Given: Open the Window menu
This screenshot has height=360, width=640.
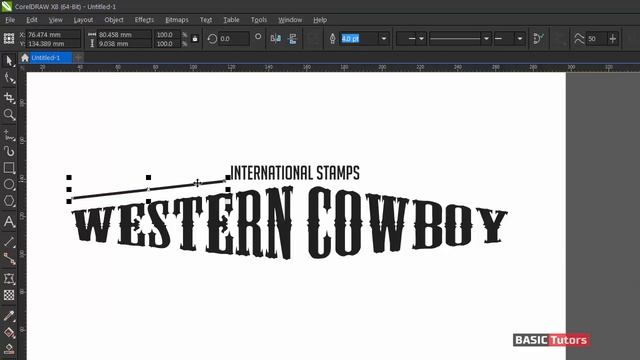Looking at the screenshot, I should tap(290, 20).
